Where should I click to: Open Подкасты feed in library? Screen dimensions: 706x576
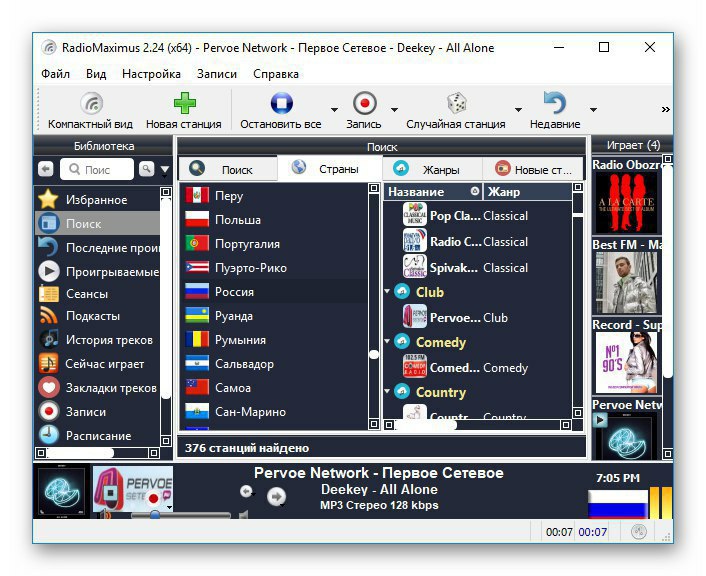point(98,316)
